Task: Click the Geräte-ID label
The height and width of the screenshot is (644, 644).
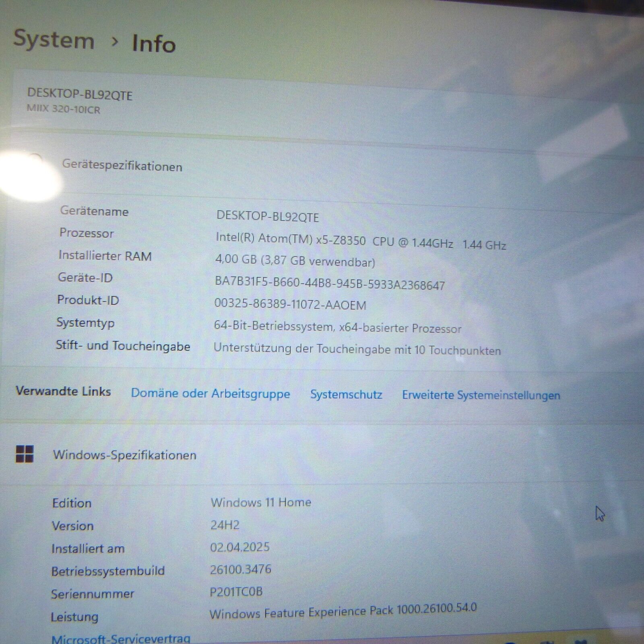Action: 85,277
